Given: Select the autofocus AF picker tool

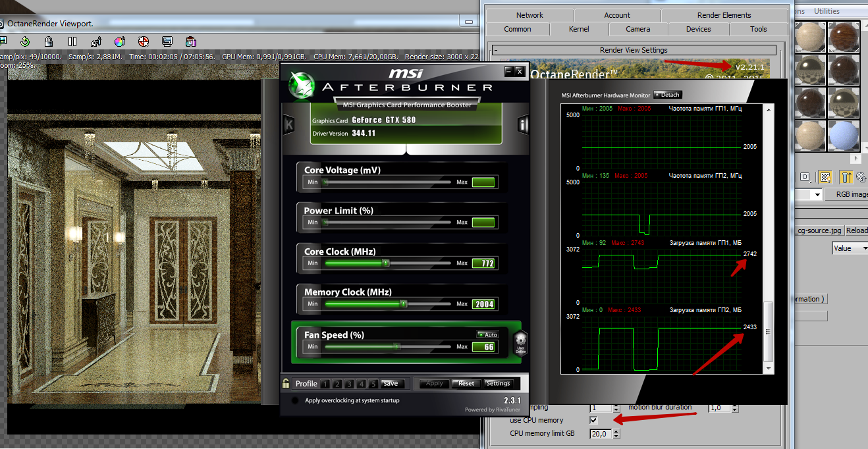Looking at the screenshot, I should pyautogui.click(x=96, y=41).
